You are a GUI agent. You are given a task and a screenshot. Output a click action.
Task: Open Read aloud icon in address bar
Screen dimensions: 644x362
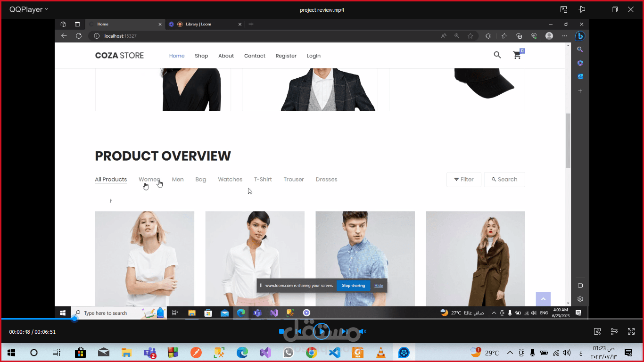click(444, 36)
